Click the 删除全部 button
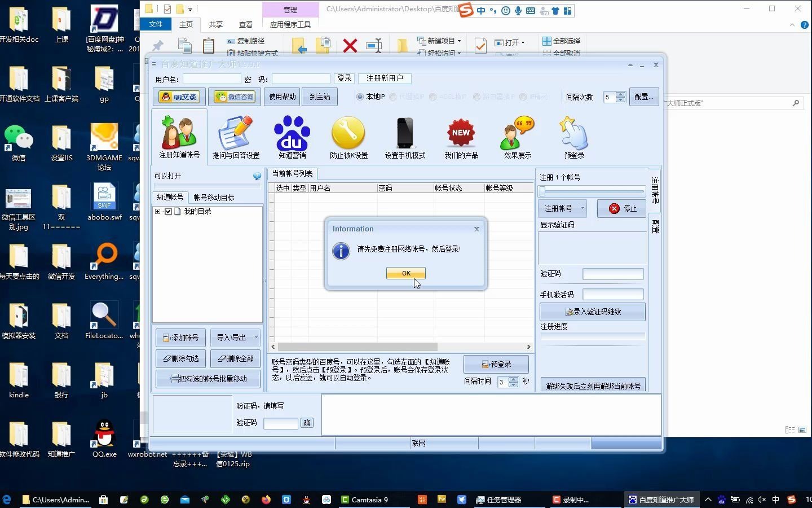Viewport: 812px width, 508px height. click(x=235, y=358)
